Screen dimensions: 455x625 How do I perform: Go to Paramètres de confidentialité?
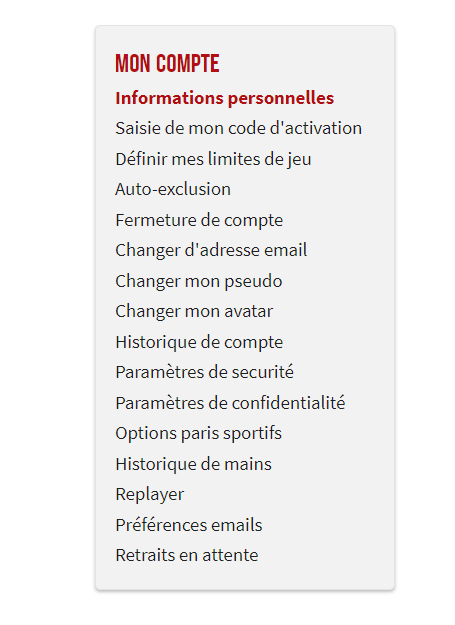click(x=230, y=403)
